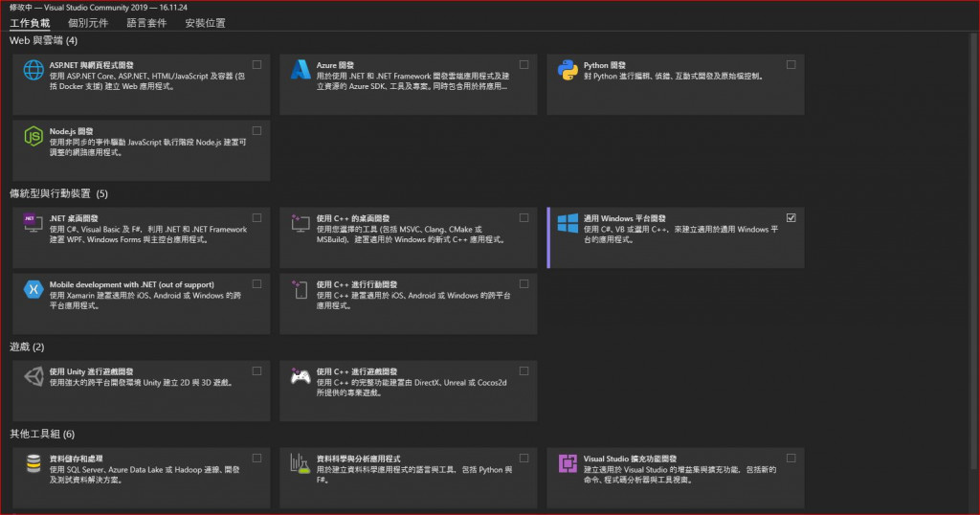The height and width of the screenshot is (515, 980).
Task: Click the 通用 Windows 平台開發 title
Action: click(624, 218)
